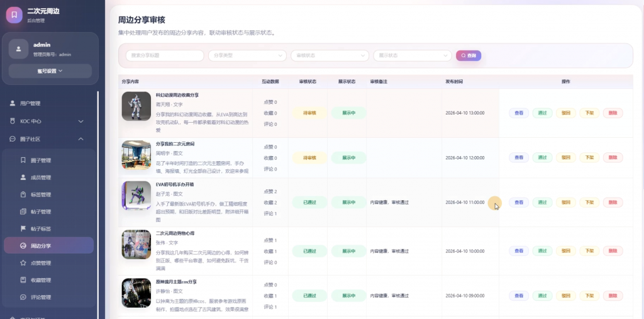Image resolution: width=644 pixels, height=319 pixels.
Task: Open the 分享类型 filter dropdown
Action: (247, 55)
